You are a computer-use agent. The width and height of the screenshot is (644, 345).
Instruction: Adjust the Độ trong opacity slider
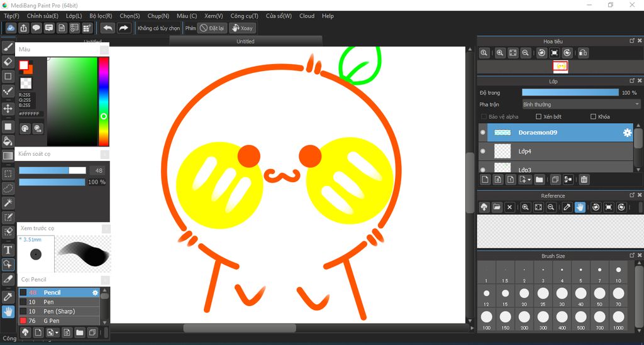[570, 93]
